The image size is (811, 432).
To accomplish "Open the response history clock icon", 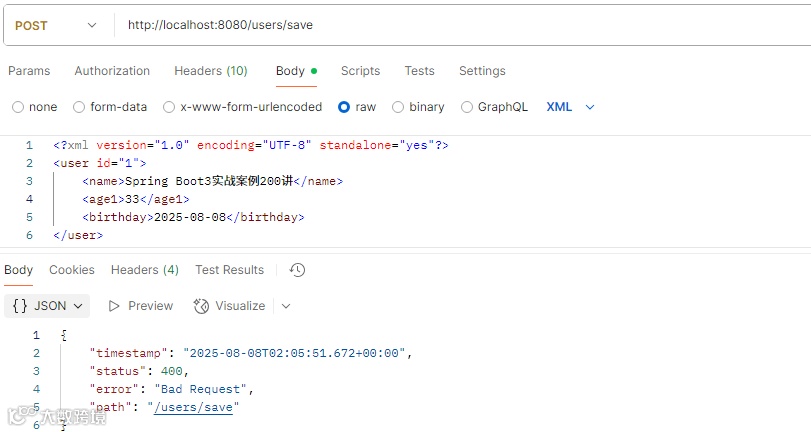I will [297, 270].
